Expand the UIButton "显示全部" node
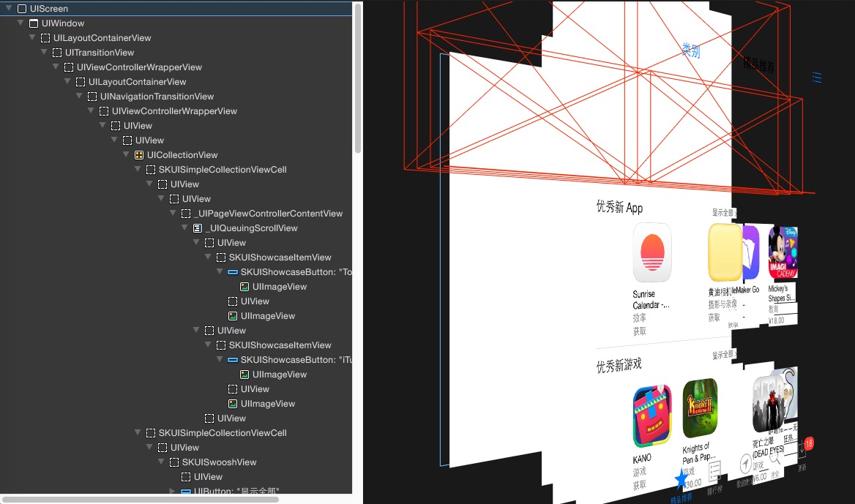This screenshot has width=855, height=504. [173, 492]
